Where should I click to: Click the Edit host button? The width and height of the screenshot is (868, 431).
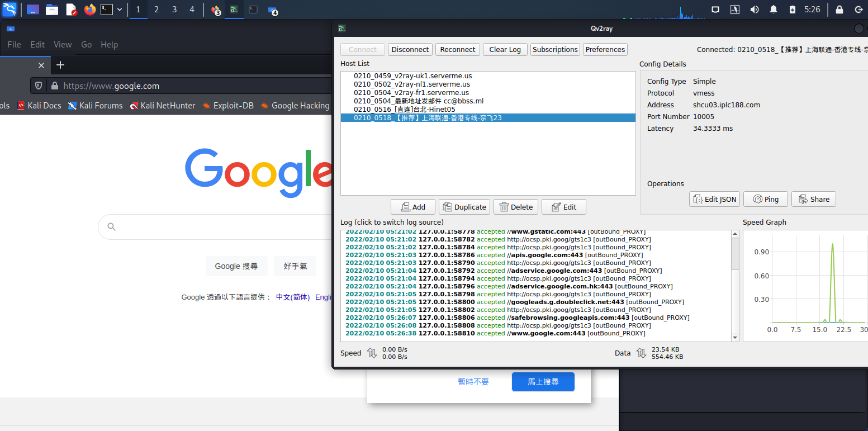563,207
